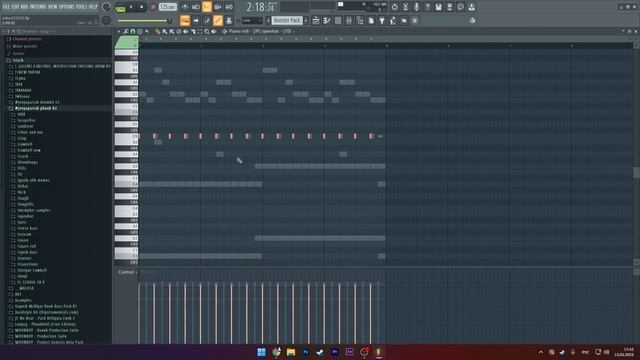This screenshot has width=640, height=360.
Task: Open Steam from the taskbar
Action: point(320,352)
